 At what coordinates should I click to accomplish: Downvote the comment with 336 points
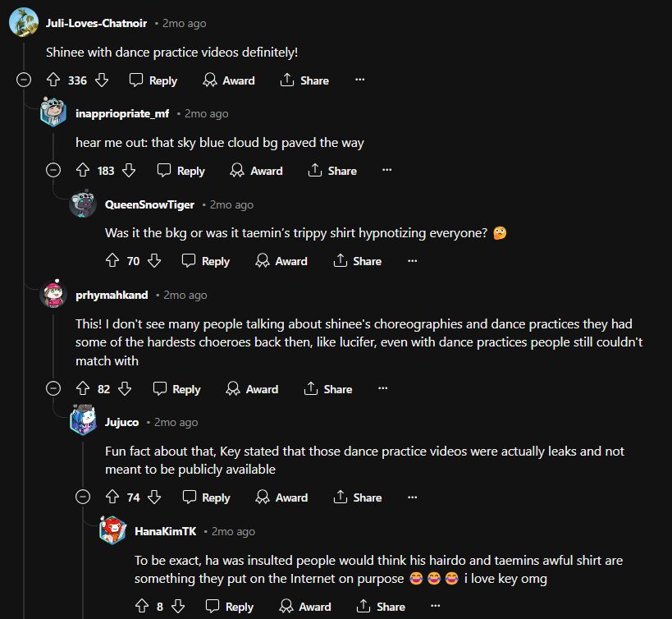click(102, 80)
